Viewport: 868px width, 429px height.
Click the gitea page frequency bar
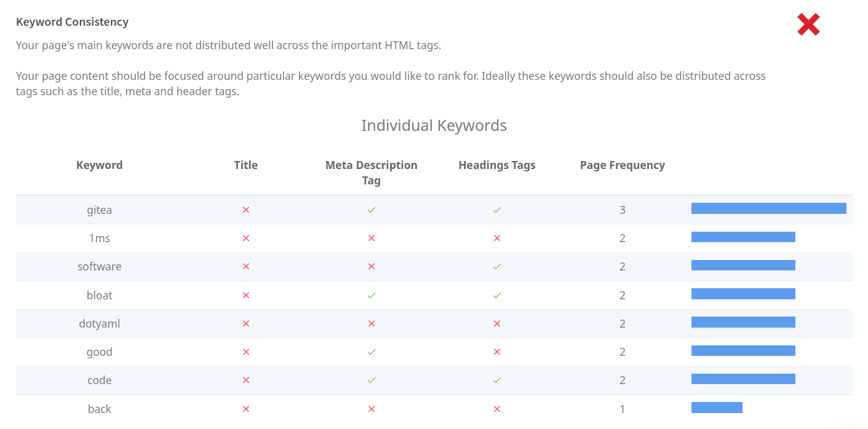pos(768,208)
